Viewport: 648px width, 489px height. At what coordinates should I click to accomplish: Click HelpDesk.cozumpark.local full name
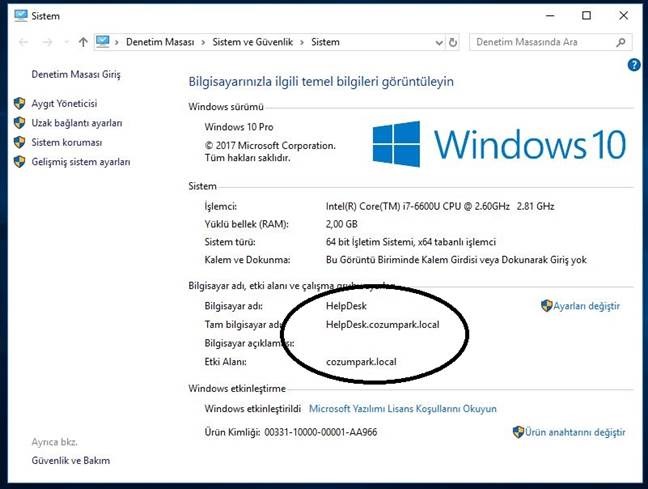(x=383, y=324)
